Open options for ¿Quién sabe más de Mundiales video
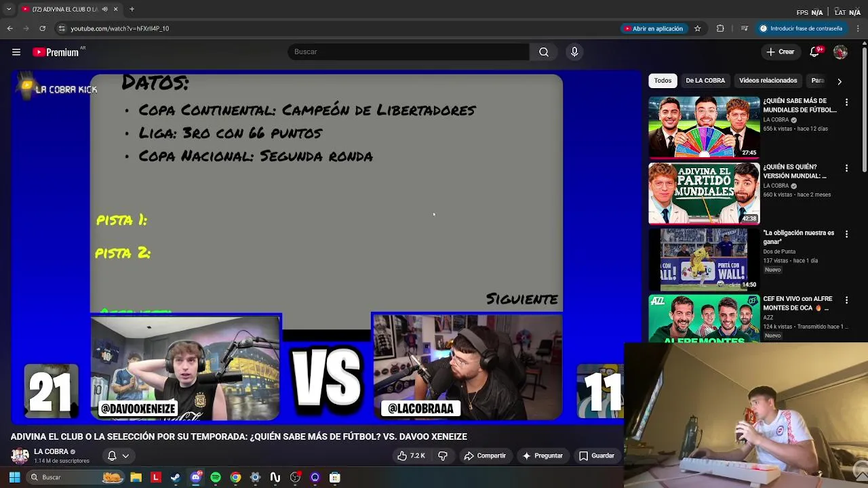The image size is (868, 488). point(846,102)
